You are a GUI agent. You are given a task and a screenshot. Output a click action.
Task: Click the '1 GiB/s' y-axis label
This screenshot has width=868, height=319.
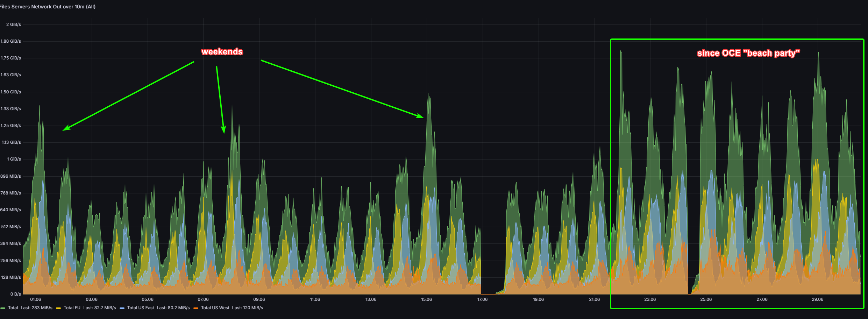[x=14, y=159]
